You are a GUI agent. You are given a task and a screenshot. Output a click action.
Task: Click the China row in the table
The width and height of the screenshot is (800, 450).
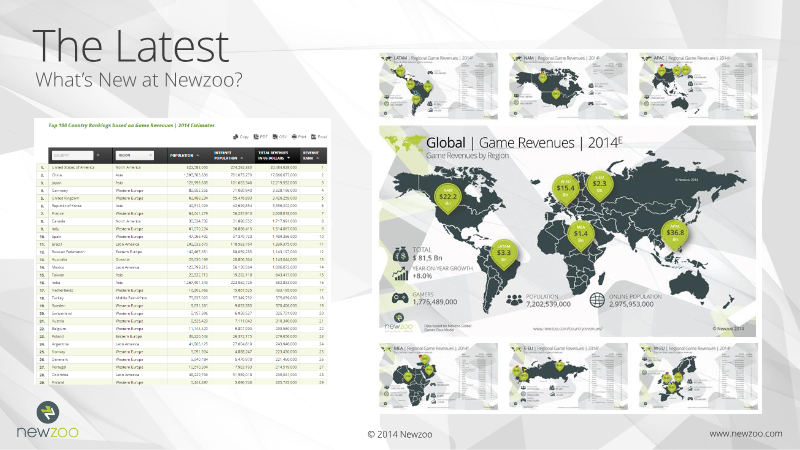tap(182, 175)
